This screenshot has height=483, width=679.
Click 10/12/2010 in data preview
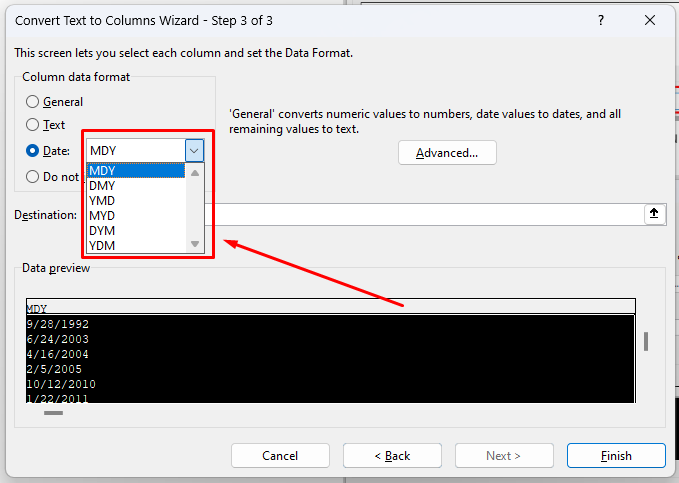click(61, 384)
